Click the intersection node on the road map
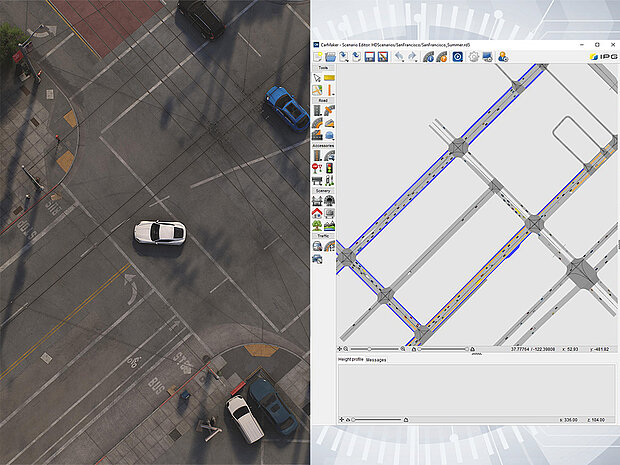Image resolution: width=620 pixels, height=465 pixels. coord(458,148)
